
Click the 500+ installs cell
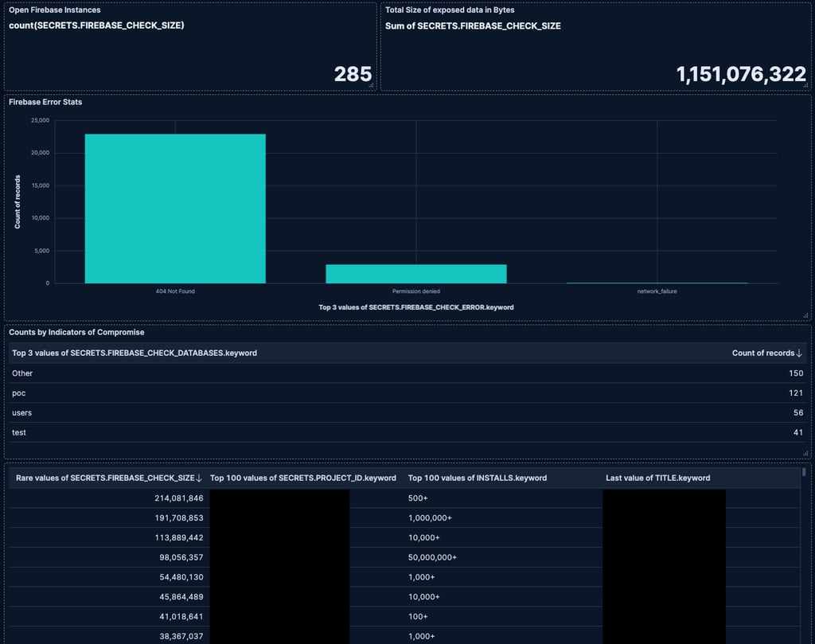pos(418,498)
